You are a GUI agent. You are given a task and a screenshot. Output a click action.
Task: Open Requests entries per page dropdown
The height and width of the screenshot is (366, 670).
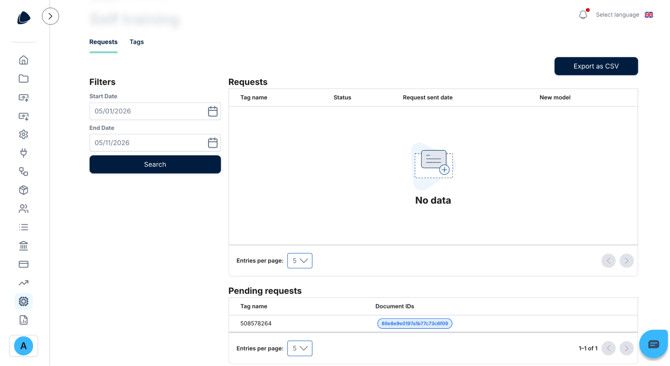(300, 261)
